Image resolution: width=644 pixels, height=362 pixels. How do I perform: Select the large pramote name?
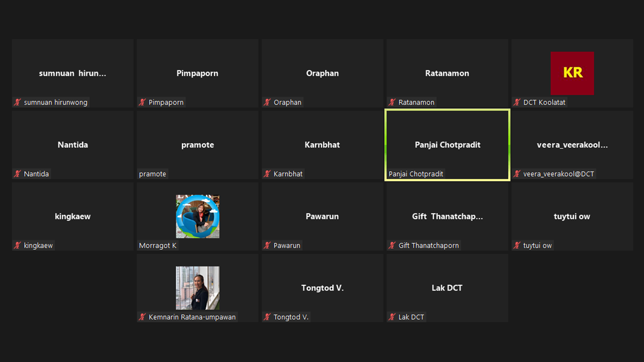[x=198, y=145]
